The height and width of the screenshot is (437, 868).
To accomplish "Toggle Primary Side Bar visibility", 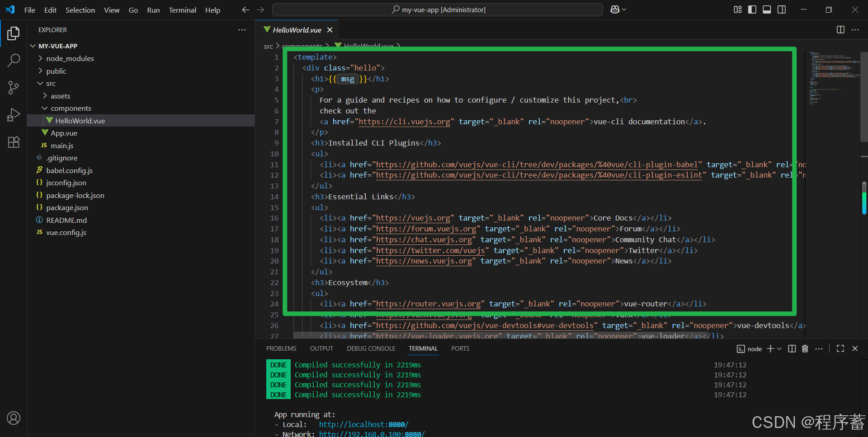I will click(x=752, y=9).
